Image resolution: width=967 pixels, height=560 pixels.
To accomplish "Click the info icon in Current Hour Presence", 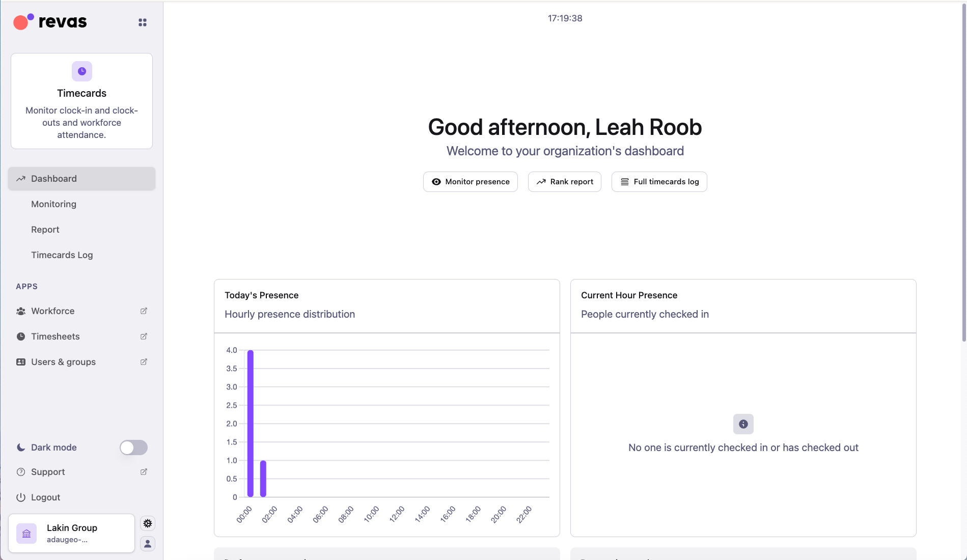I will (x=743, y=424).
